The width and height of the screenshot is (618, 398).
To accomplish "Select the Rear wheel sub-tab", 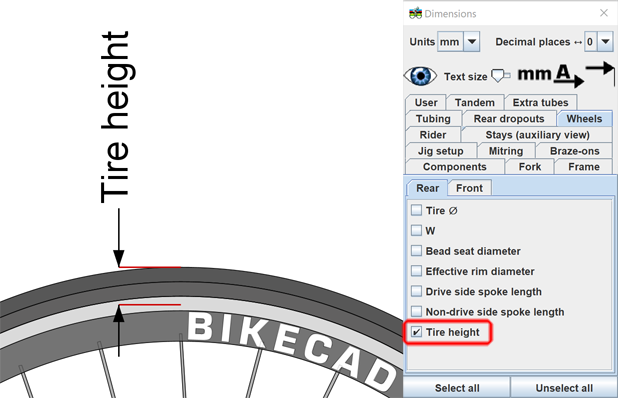I will click(427, 188).
